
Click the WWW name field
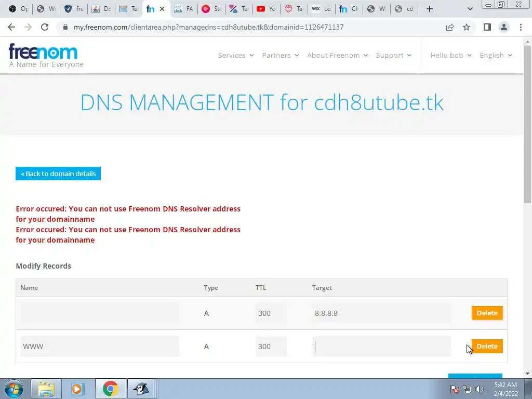99,347
